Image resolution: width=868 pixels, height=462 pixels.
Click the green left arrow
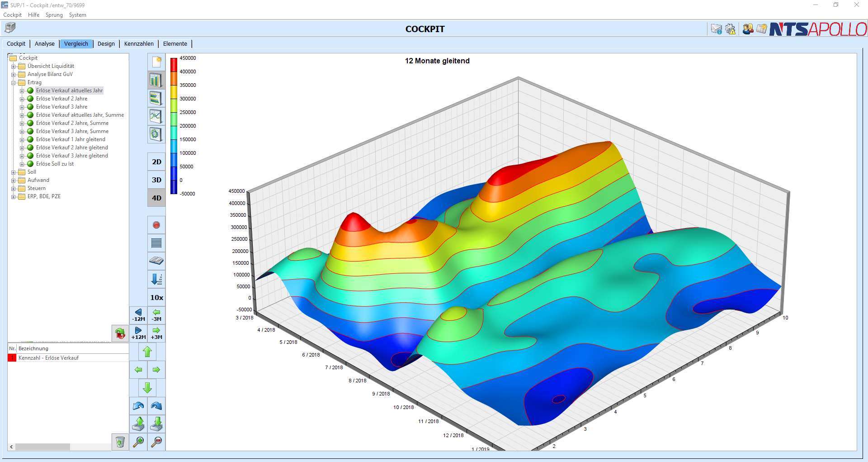click(x=138, y=370)
